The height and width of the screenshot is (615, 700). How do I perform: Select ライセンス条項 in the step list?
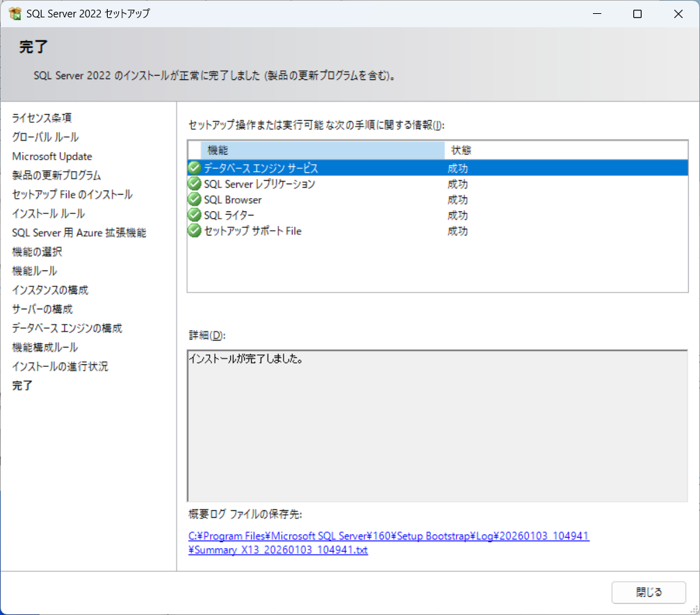tap(42, 118)
